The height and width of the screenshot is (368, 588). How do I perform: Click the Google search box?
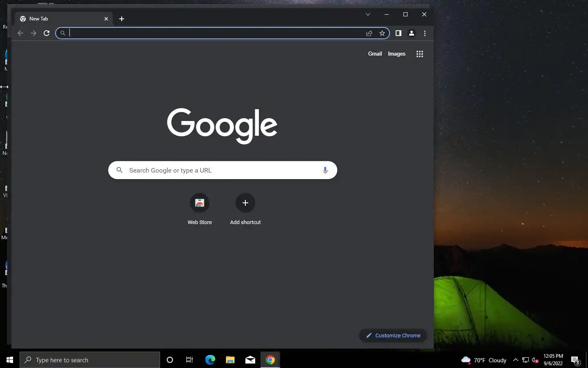[x=223, y=170]
